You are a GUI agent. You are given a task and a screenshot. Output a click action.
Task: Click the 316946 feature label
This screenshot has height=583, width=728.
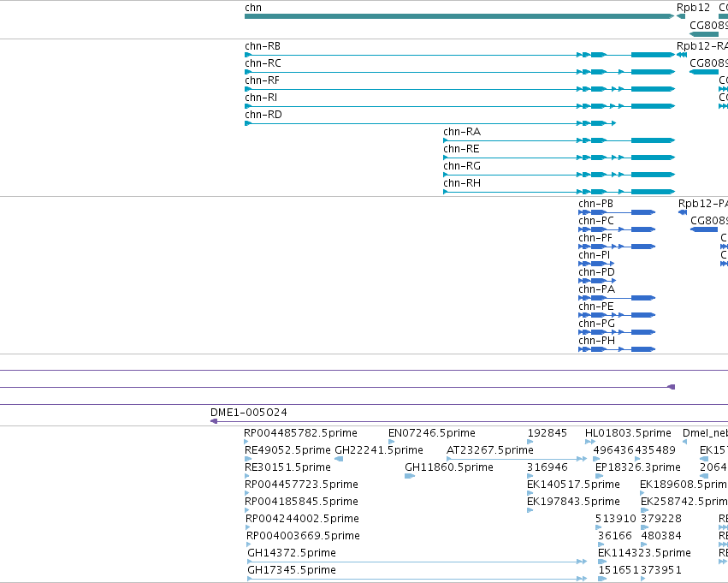[x=547, y=467]
